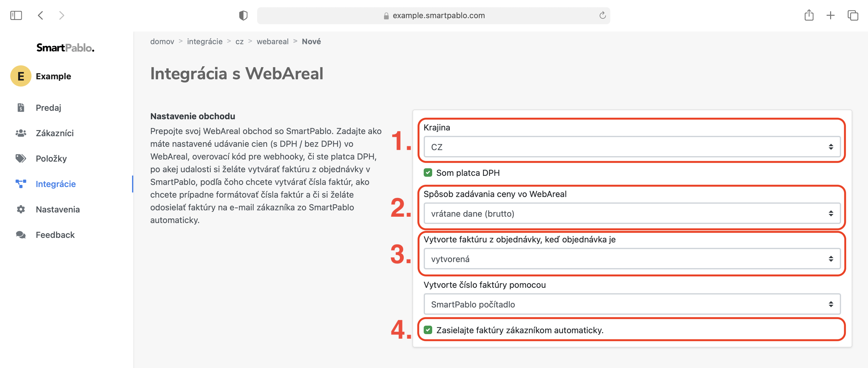This screenshot has height=368, width=868.
Task: Open the Share sheet icon
Action: tap(809, 15)
